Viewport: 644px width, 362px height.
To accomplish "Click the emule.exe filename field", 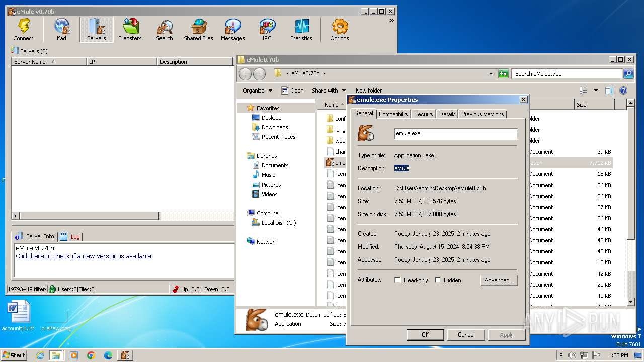I will coord(456,133).
